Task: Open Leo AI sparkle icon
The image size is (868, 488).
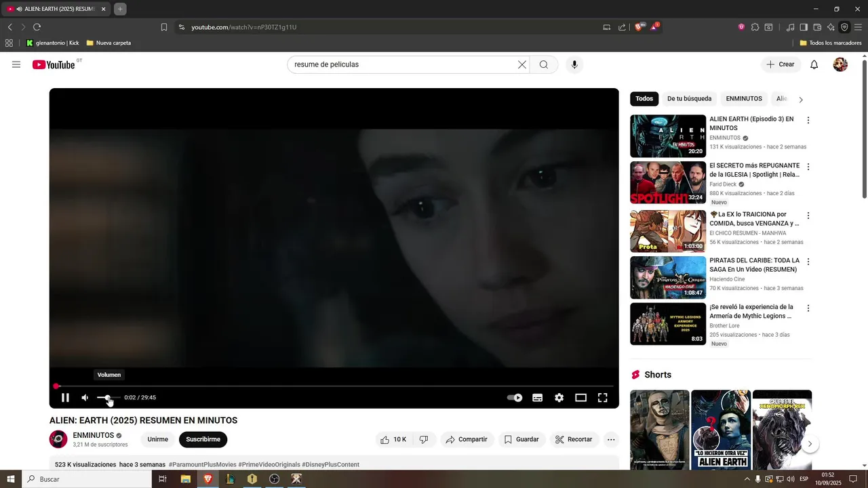Action: tap(831, 27)
